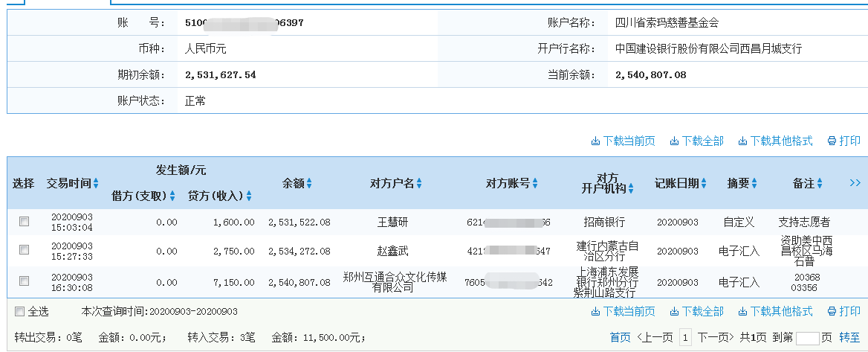Tick checkbox for 赵鑫武 transaction row
The width and height of the screenshot is (868, 352).
click(24, 250)
